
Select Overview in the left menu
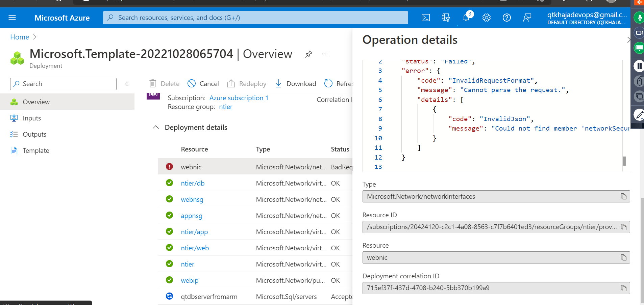pos(67,102)
